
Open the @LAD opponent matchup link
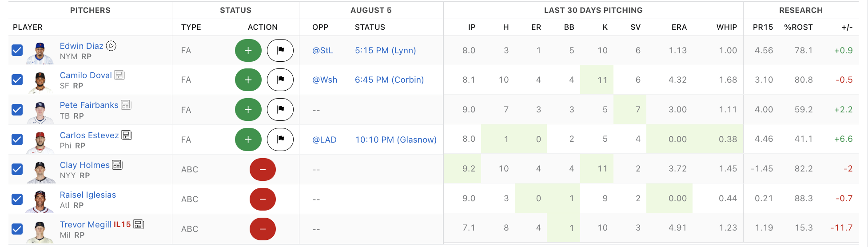pyautogui.click(x=324, y=139)
